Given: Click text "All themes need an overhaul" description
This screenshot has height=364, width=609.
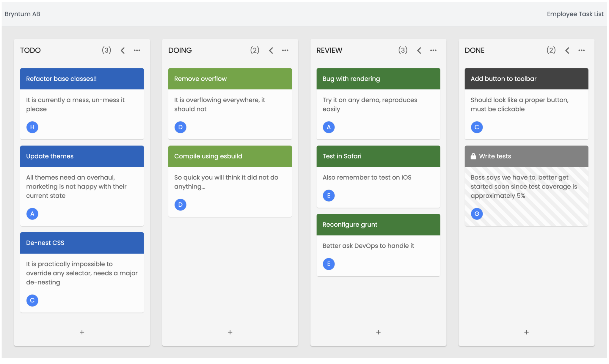Looking at the screenshot, I should (76, 186).
